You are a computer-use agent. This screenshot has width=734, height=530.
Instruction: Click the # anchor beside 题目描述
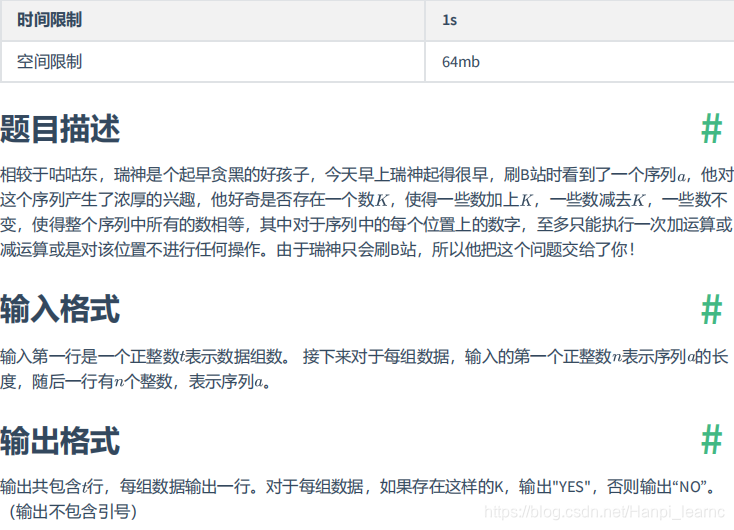coord(712,129)
